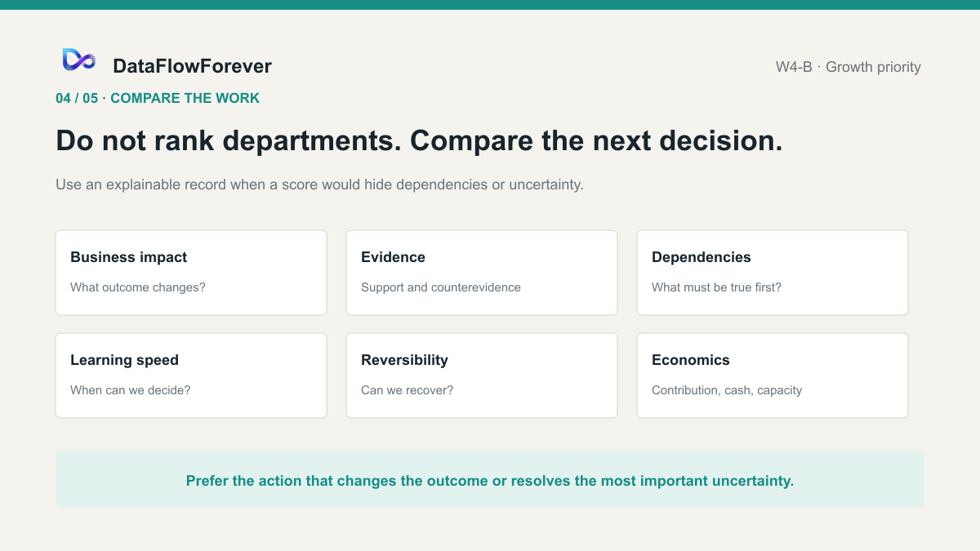Click the green recommendation banner at bottom

click(x=490, y=480)
